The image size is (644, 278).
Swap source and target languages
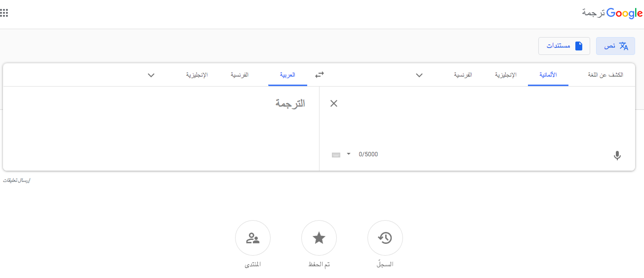click(x=320, y=75)
